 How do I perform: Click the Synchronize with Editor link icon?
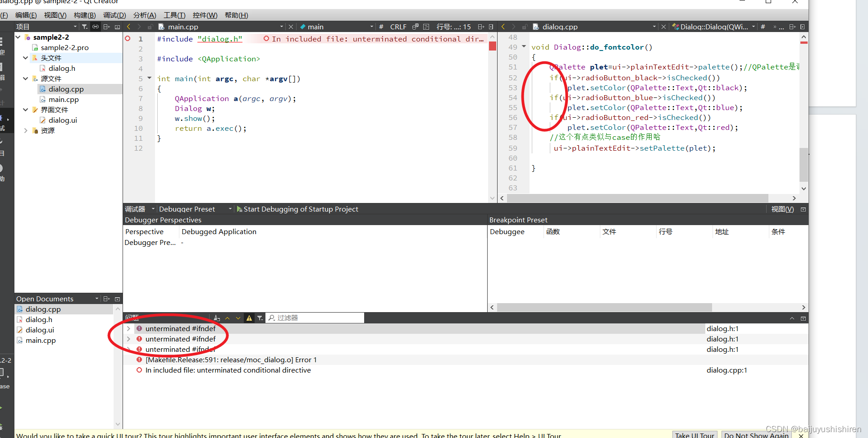(95, 27)
